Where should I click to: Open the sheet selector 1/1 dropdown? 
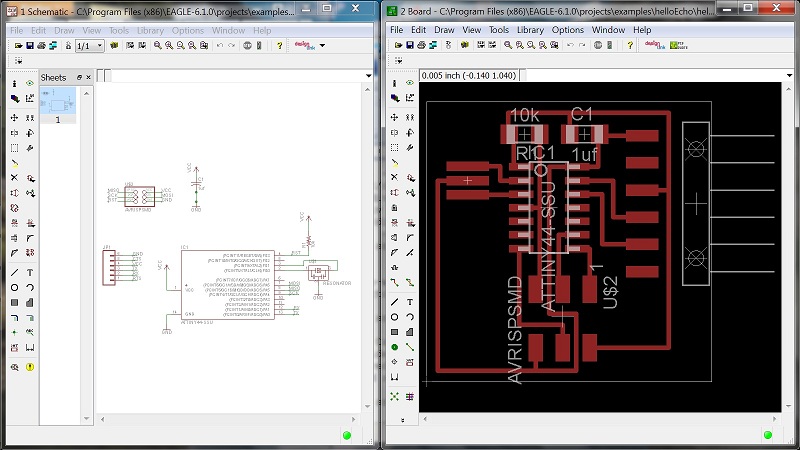98,46
